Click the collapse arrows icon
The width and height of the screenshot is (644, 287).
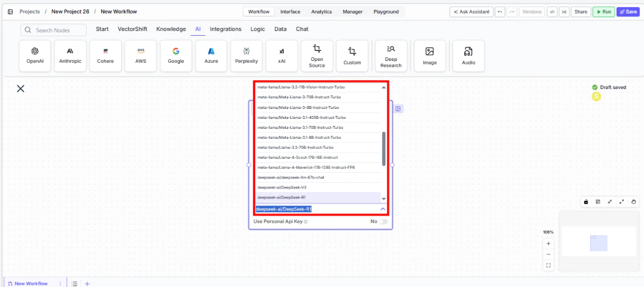(610, 201)
